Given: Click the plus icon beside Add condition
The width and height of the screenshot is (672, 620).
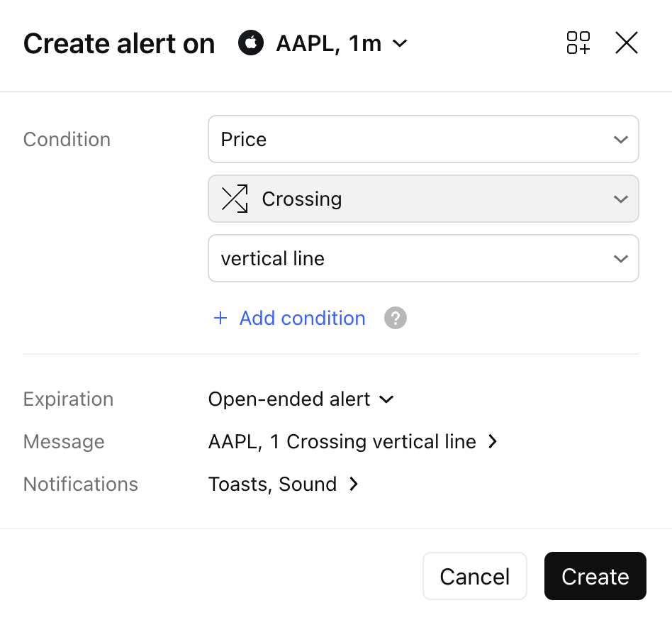Looking at the screenshot, I should pyautogui.click(x=220, y=319).
